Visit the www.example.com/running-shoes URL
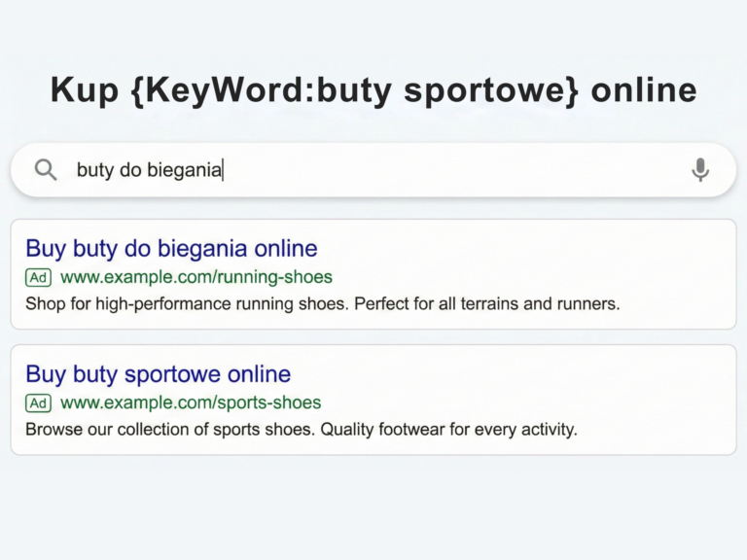747x560 pixels. point(196,277)
